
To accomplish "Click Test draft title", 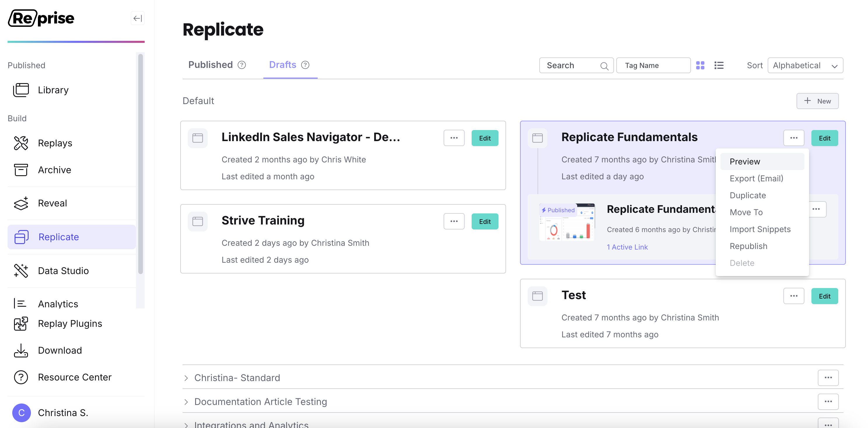I will coord(573,295).
